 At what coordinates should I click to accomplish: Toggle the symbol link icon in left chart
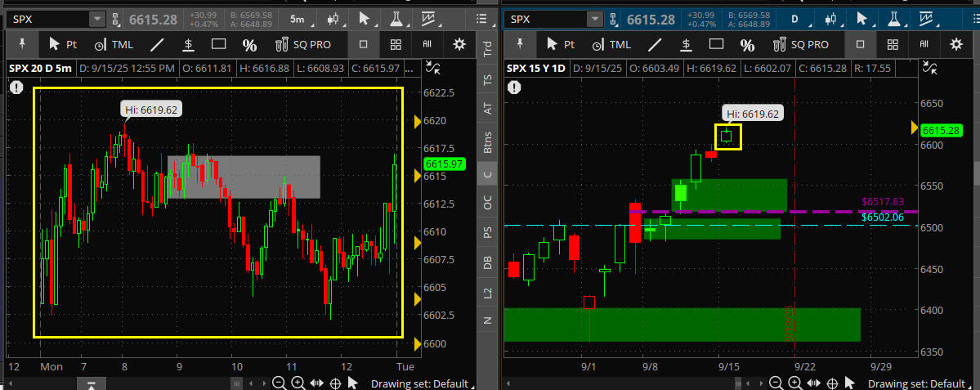click(115, 19)
